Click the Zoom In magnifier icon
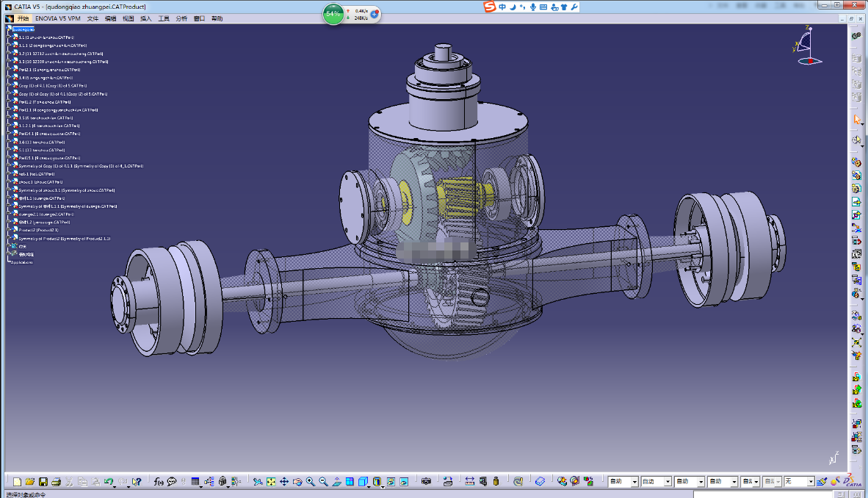This screenshot has height=498, width=868. tap(311, 481)
